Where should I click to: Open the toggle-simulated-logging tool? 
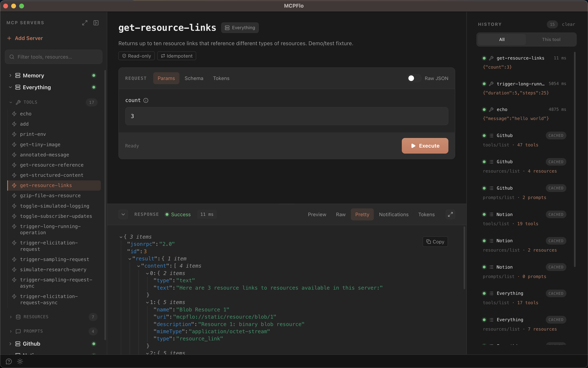click(x=54, y=206)
